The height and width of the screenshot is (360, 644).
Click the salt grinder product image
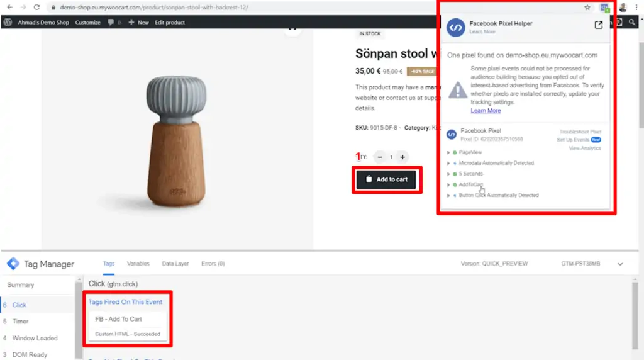click(x=177, y=141)
